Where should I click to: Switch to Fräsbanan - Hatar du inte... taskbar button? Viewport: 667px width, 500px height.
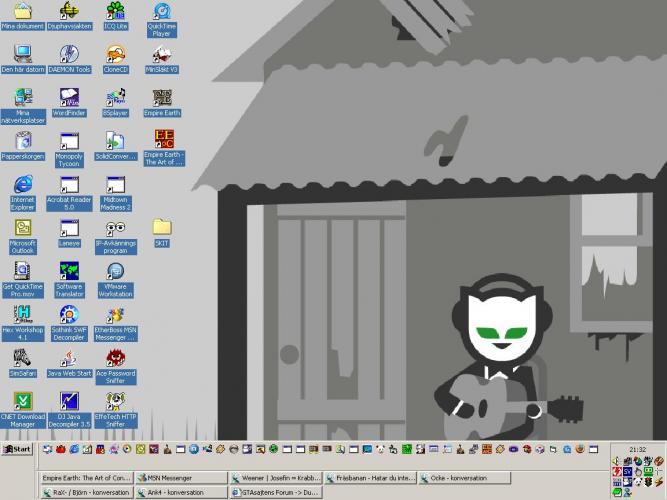(x=371, y=478)
